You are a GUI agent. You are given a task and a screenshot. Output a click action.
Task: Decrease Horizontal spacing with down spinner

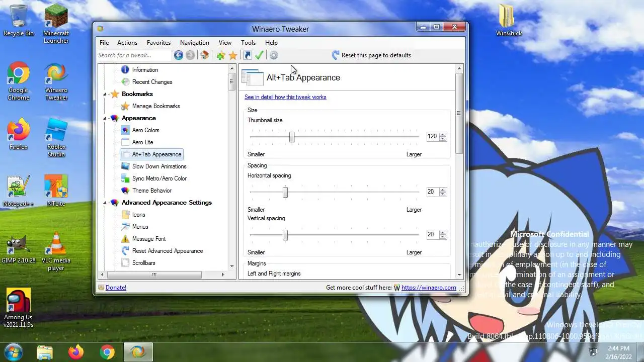point(443,194)
